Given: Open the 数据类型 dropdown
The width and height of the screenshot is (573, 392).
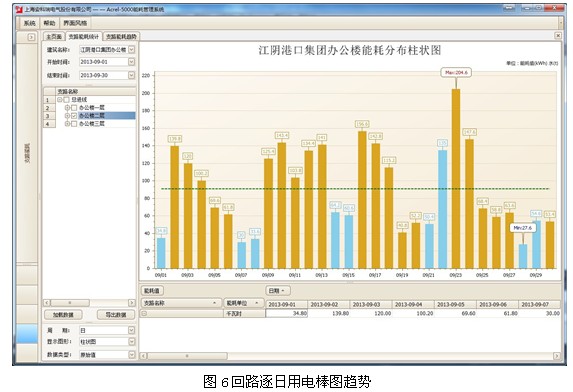Looking at the screenshot, I should pos(132,354).
